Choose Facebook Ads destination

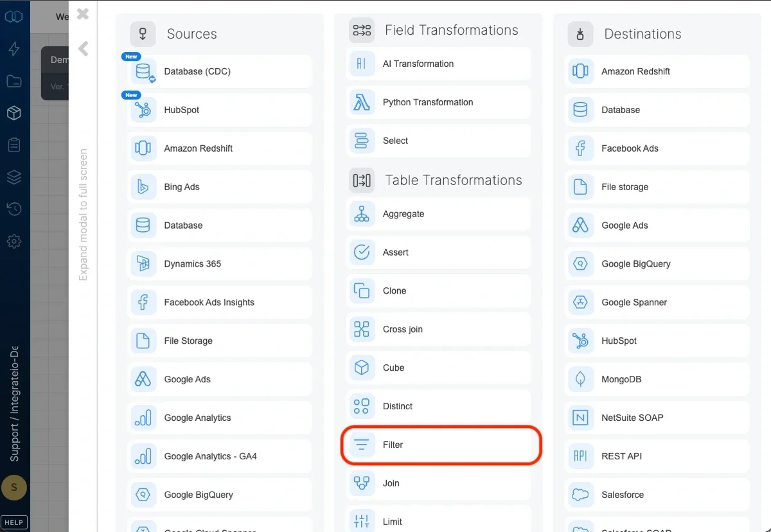(x=657, y=148)
